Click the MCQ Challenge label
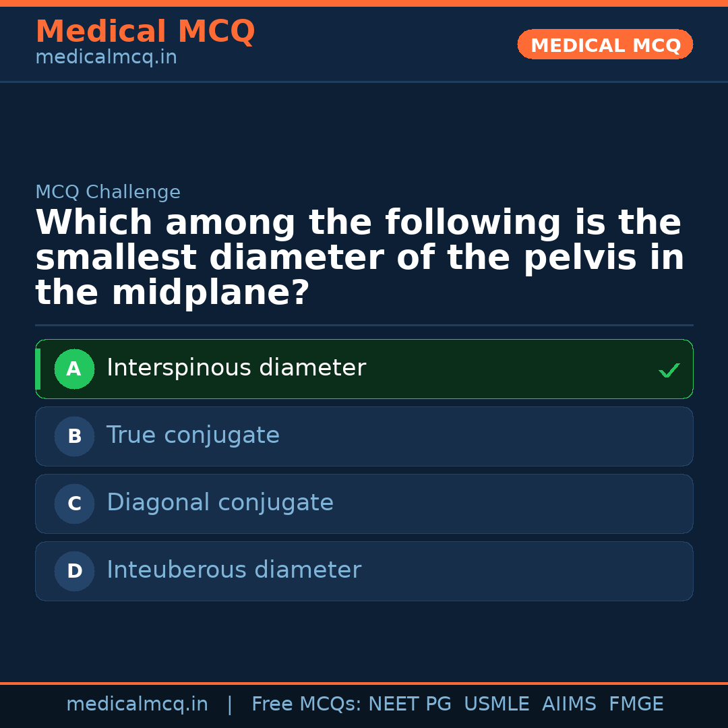The width and height of the screenshot is (728, 728). point(108,192)
